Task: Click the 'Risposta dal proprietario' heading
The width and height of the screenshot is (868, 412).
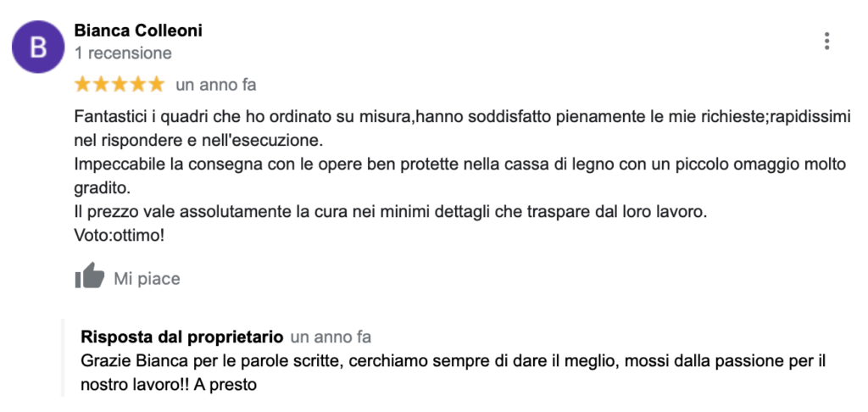Action: click(182, 337)
